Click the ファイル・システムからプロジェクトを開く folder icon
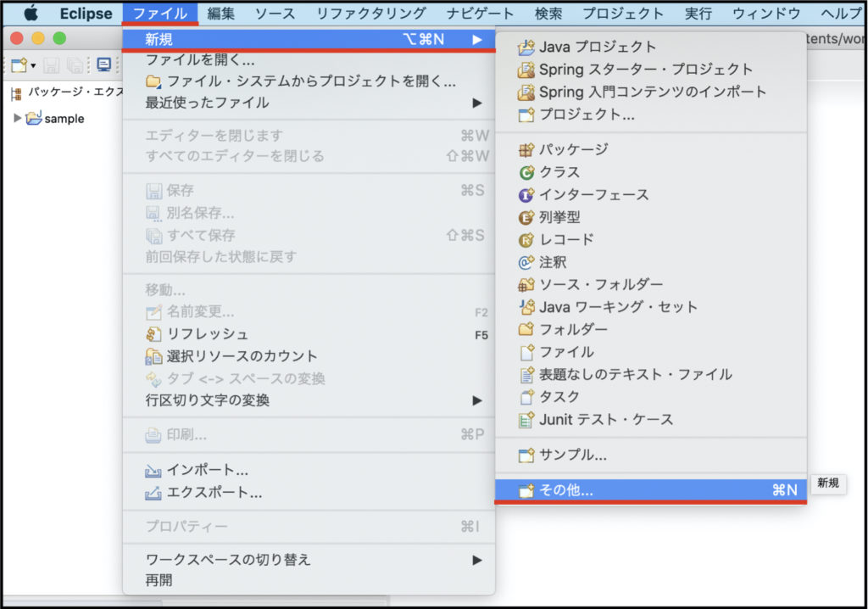Viewport: 868px width, 609px height. [153, 82]
